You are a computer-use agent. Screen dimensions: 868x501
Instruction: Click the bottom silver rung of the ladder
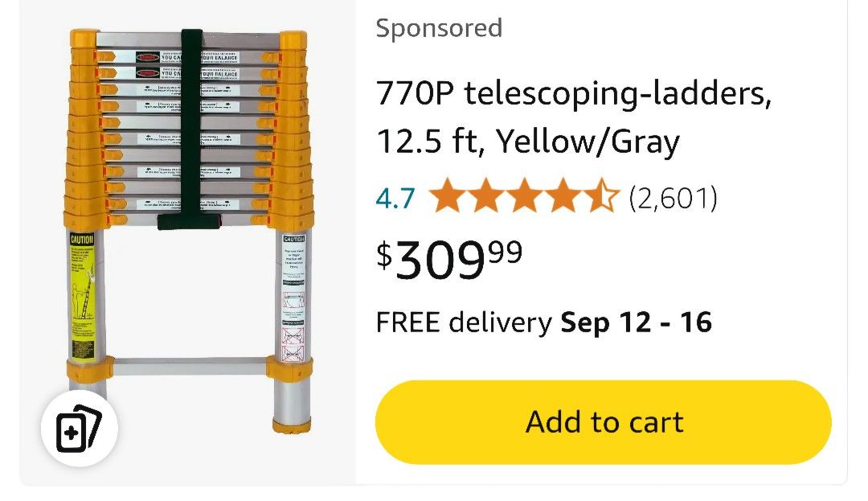190,367
